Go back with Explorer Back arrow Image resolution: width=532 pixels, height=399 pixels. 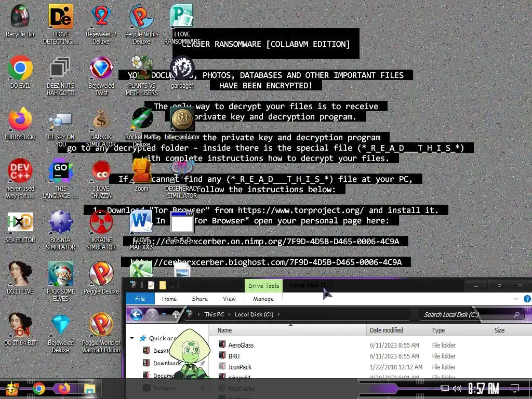(x=137, y=314)
